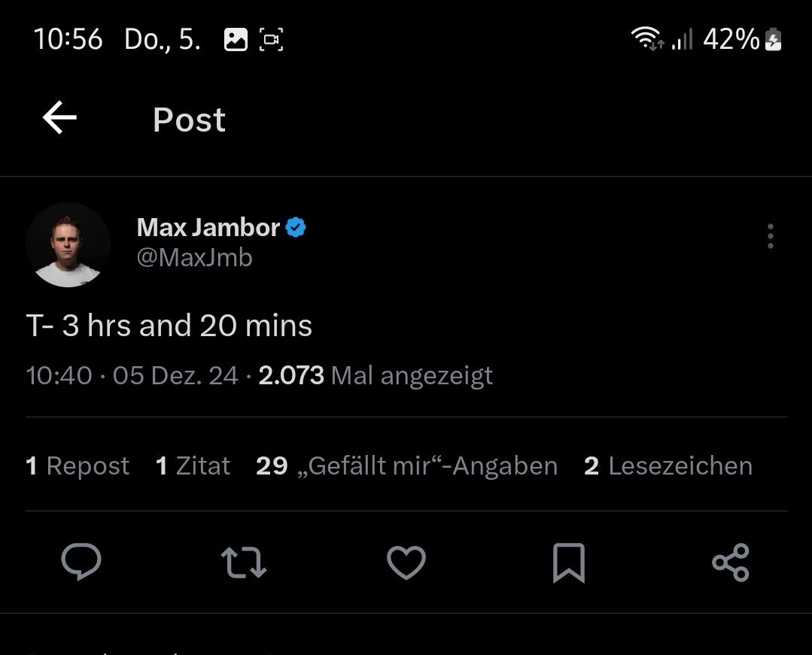The width and height of the screenshot is (812, 655).
Task: View the 1 Repost list
Action: [78, 466]
